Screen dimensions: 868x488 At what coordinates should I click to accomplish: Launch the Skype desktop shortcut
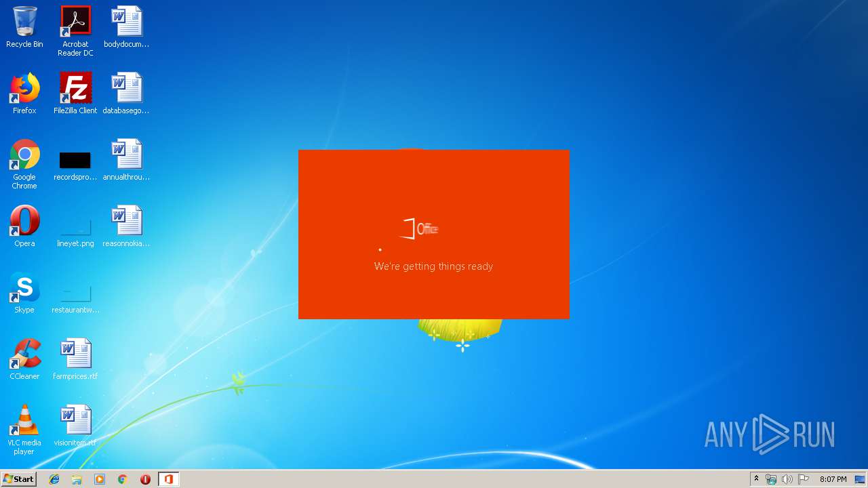pyautogui.click(x=24, y=293)
